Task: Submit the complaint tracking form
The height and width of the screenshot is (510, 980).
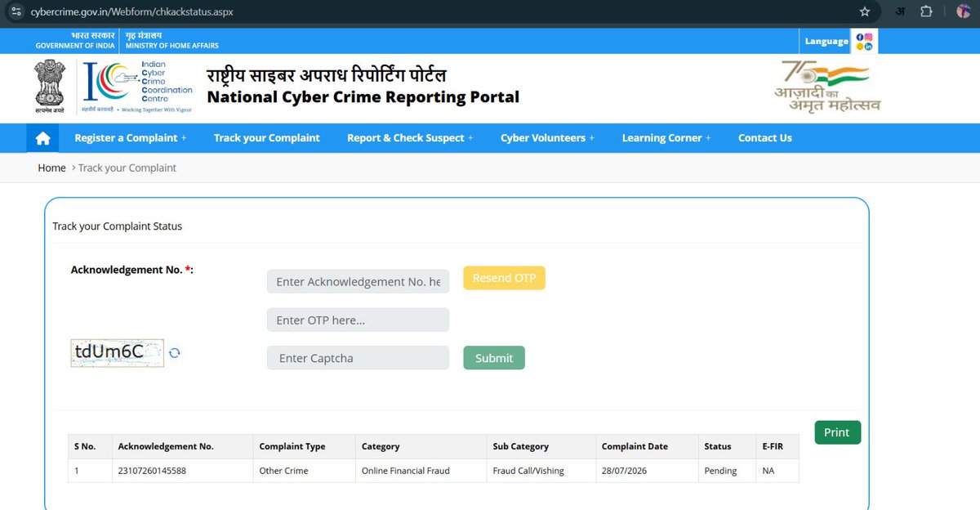Action: click(494, 358)
